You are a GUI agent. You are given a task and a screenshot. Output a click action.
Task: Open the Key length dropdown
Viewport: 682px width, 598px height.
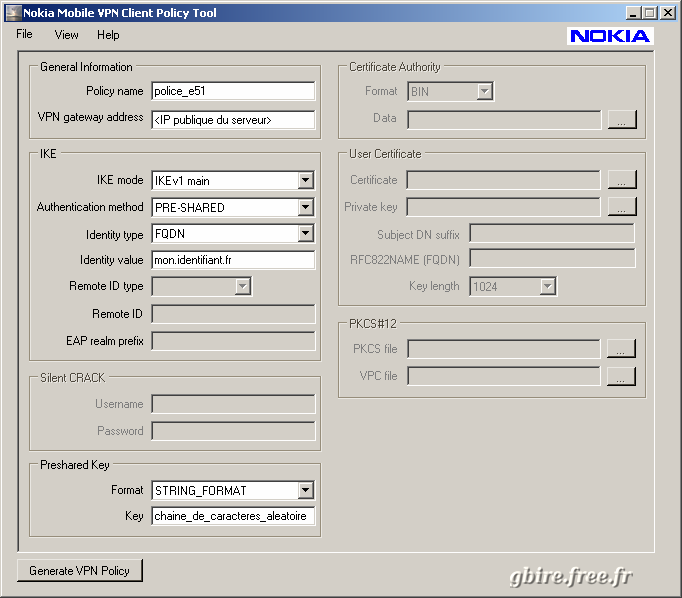coord(548,286)
